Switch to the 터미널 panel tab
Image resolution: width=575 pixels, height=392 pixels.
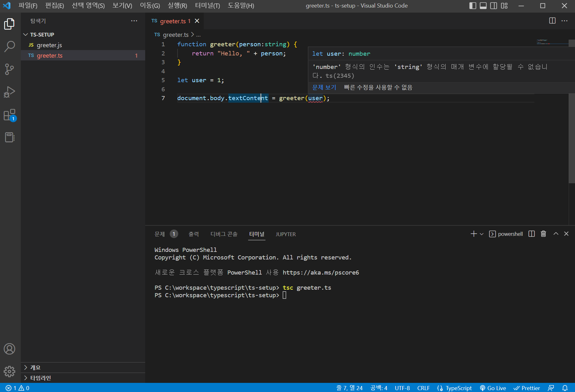[257, 234]
